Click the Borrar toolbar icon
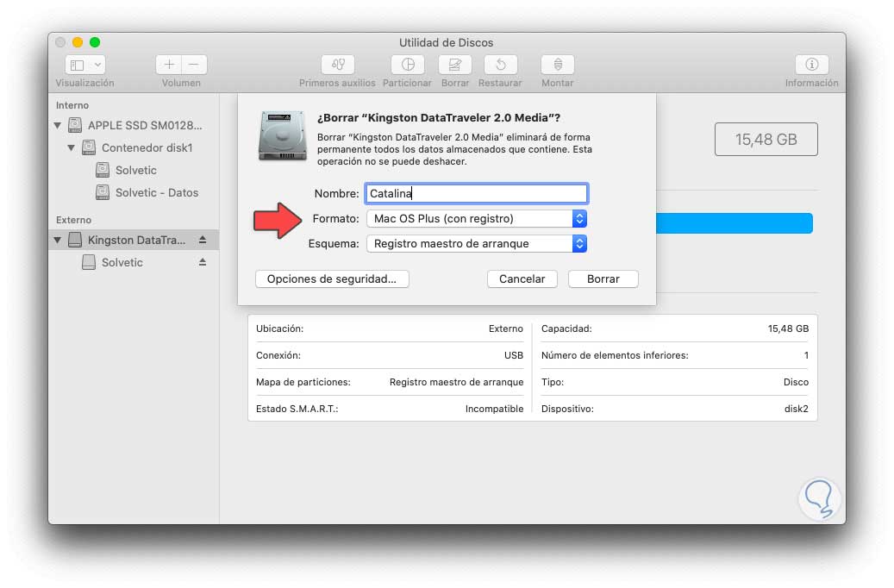 [x=455, y=65]
